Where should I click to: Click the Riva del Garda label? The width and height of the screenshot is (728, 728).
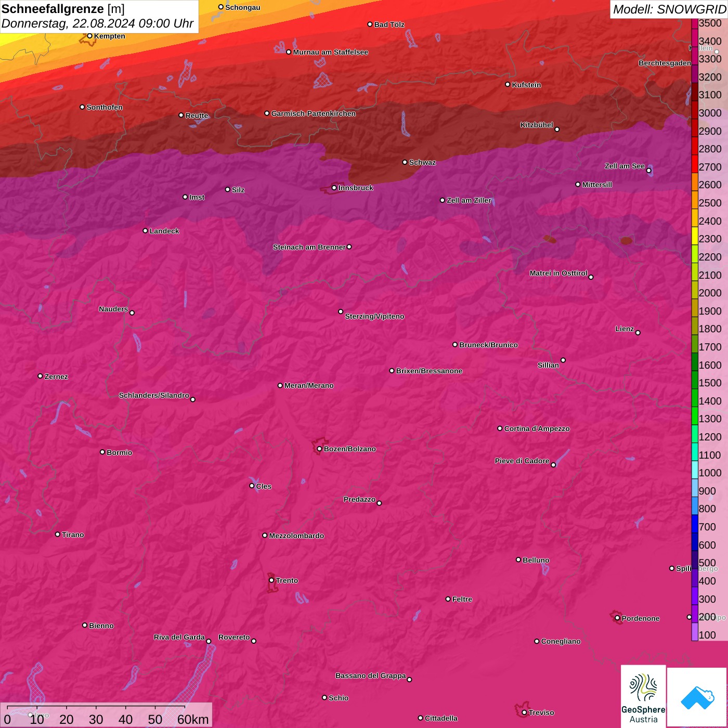click(179, 637)
